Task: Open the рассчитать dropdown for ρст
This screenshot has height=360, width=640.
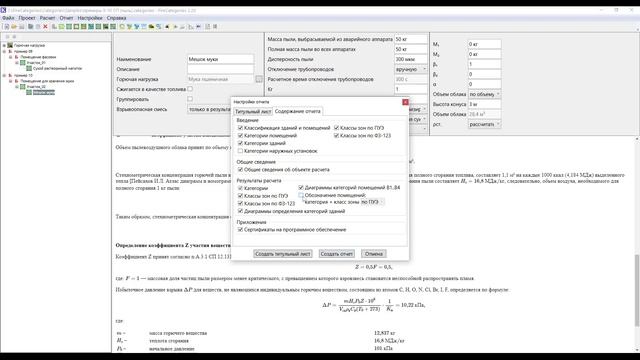Action: coord(484,124)
